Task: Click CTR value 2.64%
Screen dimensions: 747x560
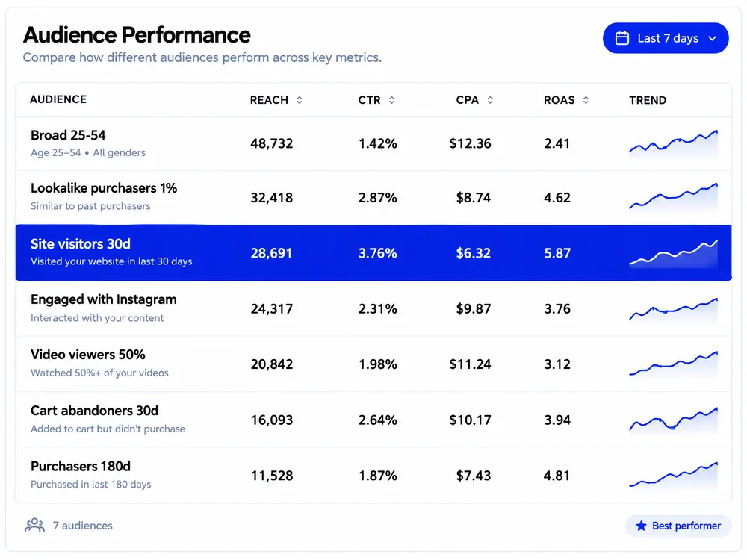Action: pos(378,420)
